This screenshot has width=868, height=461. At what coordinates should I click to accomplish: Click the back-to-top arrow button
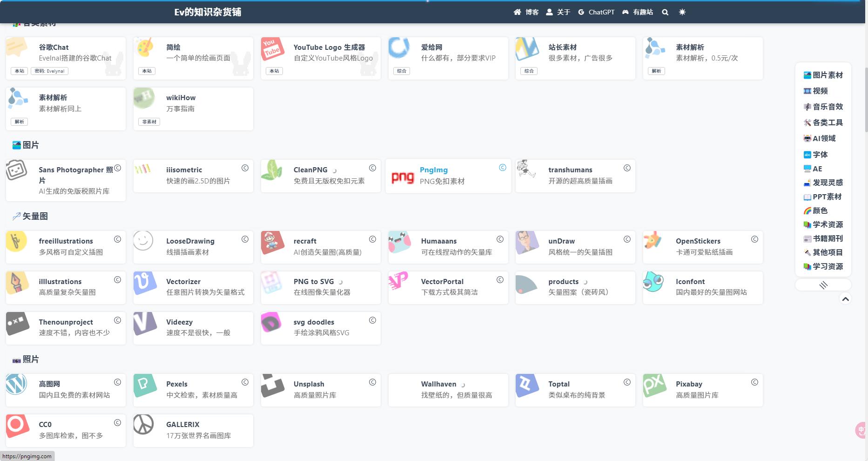point(845,299)
